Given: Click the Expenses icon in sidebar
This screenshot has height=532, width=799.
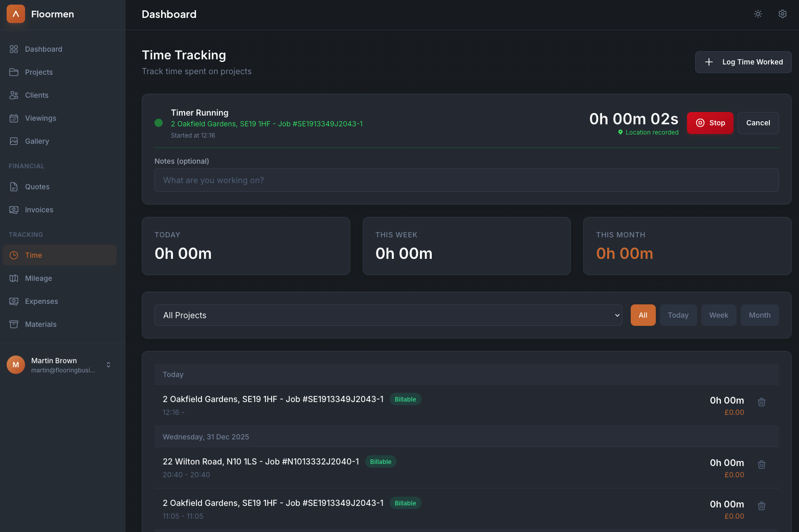Looking at the screenshot, I should click(x=14, y=301).
